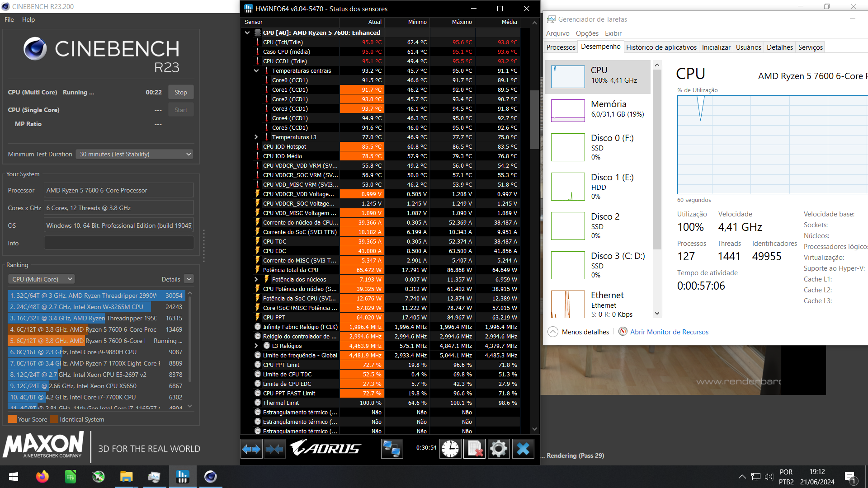This screenshot has height=488, width=868.
Task: Expand L3 Relógios tree node
Action: click(256, 346)
